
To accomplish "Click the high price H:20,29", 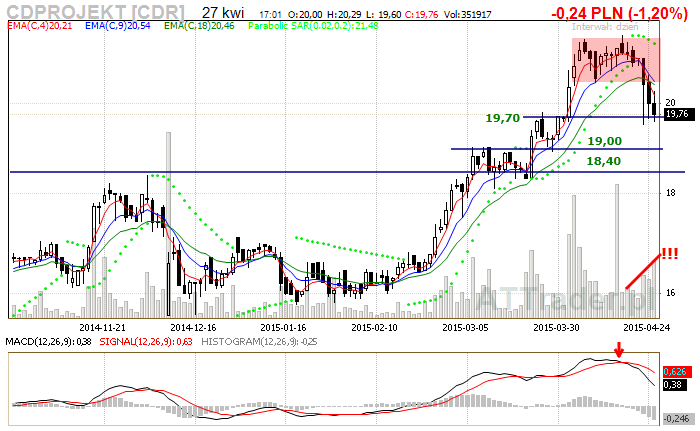I will point(344,15).
